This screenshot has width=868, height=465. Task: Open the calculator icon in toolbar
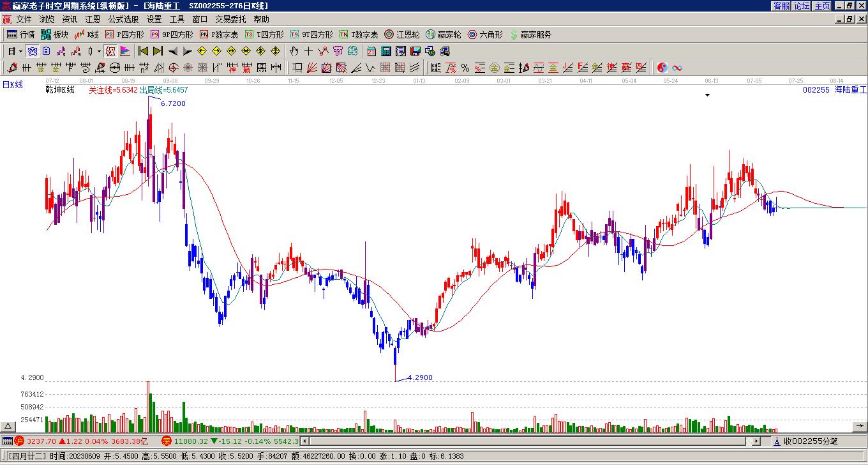pos(386,51)
